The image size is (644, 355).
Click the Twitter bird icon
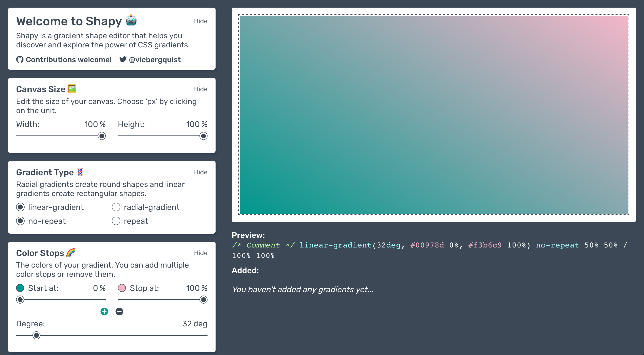123,59
